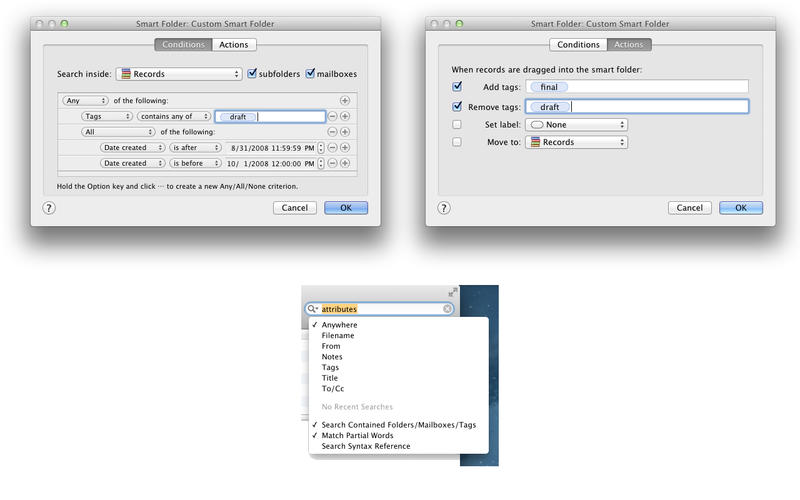This screenshot has width=800, height=500.
Task: Remove the 'is before' date criterion
Action: [333, 163]
